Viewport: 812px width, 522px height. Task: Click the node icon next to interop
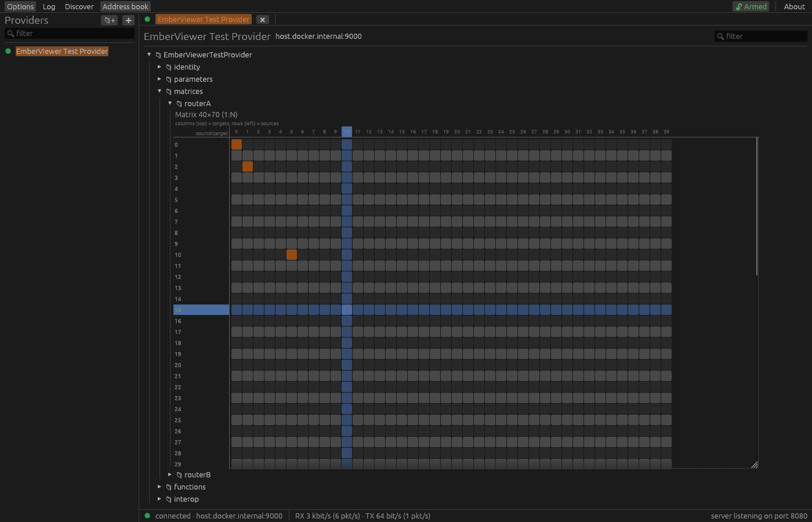point(169,499)
